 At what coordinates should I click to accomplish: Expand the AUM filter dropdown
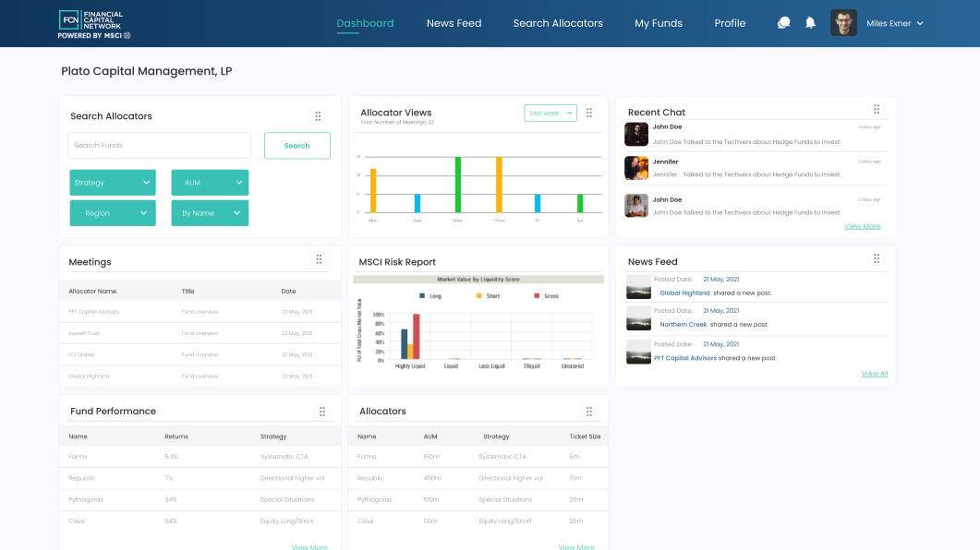point(210,183)
